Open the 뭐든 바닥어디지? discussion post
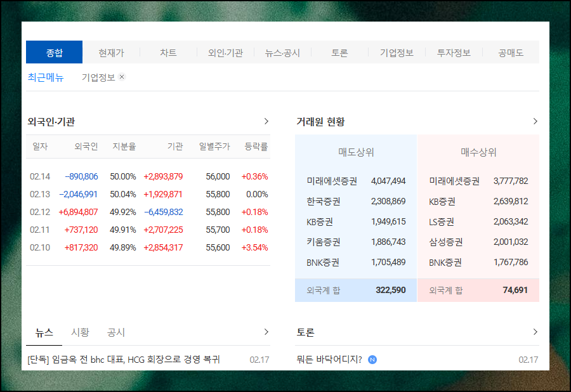The image size is (571, 392). [x=329, y=360]
